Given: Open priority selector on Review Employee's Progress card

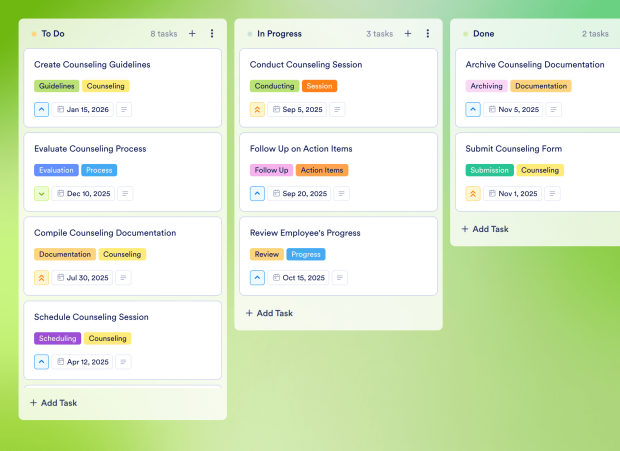Looking at the screenshot, I should pyautogui.click(x=257, y=278).
